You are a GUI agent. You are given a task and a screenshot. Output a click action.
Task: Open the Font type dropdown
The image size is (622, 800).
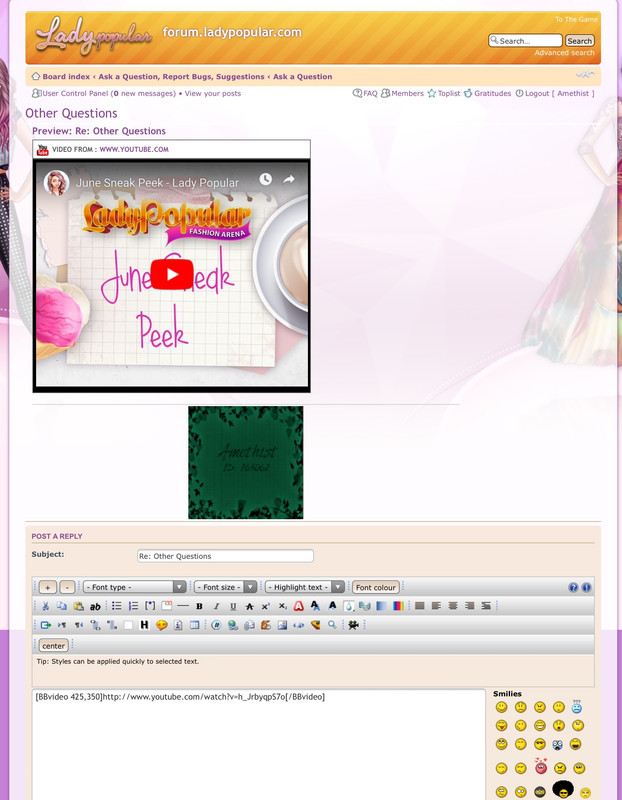click(135, 587)
